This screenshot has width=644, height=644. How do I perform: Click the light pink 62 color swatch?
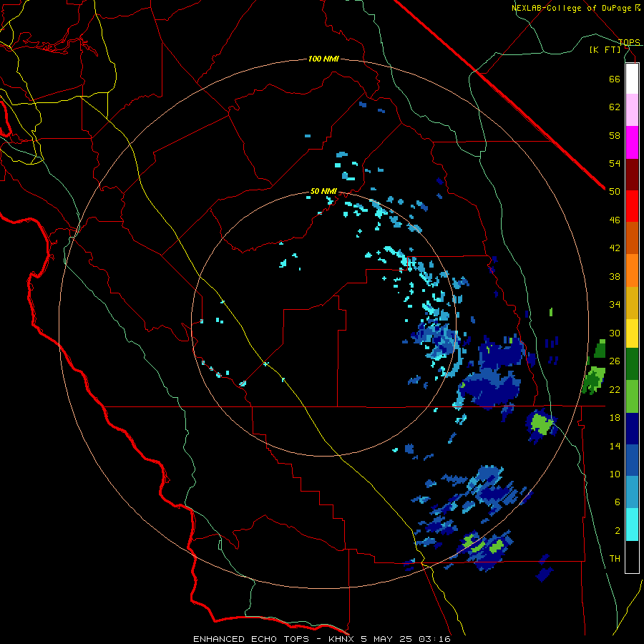click(x=632, y=109)
